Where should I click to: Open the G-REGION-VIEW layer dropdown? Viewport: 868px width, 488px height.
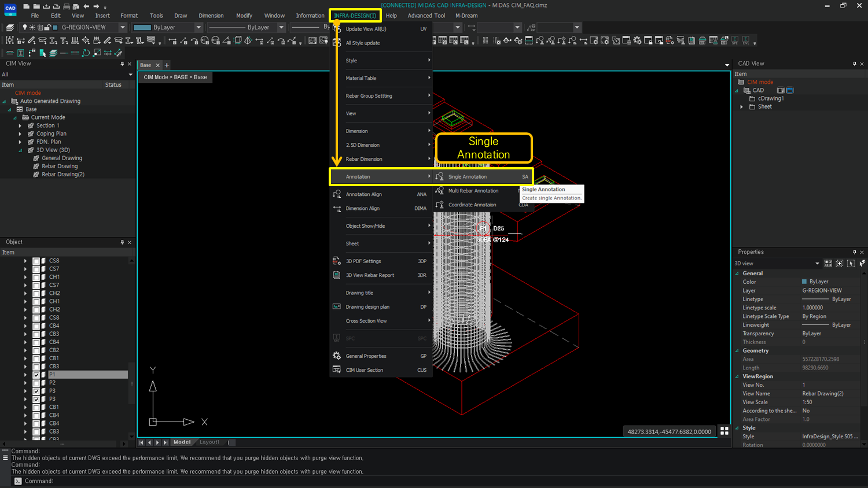(x=123, y=27)
